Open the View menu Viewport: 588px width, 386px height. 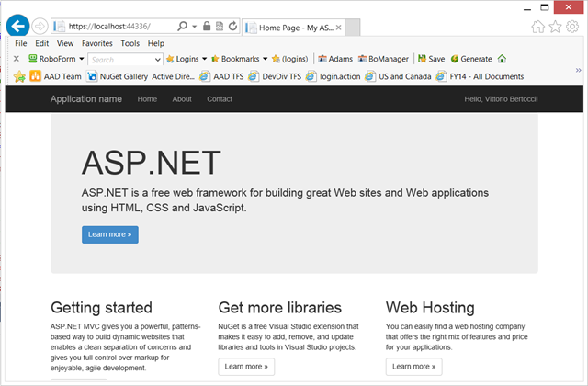click(x=65, y=43)
